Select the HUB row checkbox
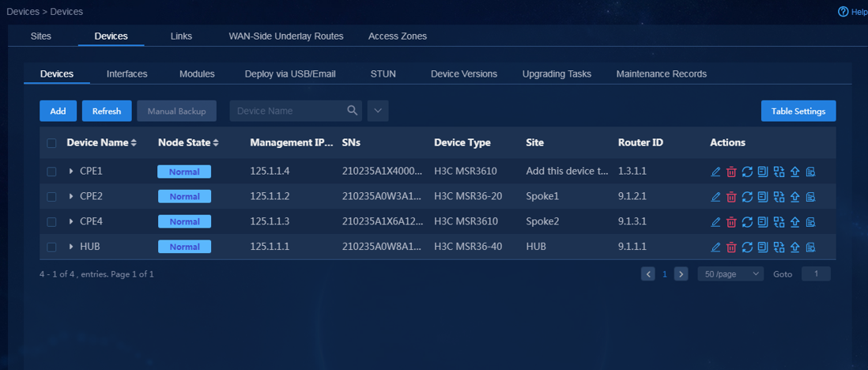Screen dimensions: 868x370 pos(51,247)
